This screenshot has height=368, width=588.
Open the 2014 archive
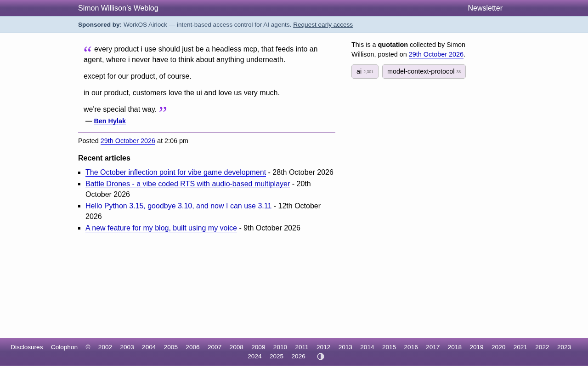tap(367, 347)
